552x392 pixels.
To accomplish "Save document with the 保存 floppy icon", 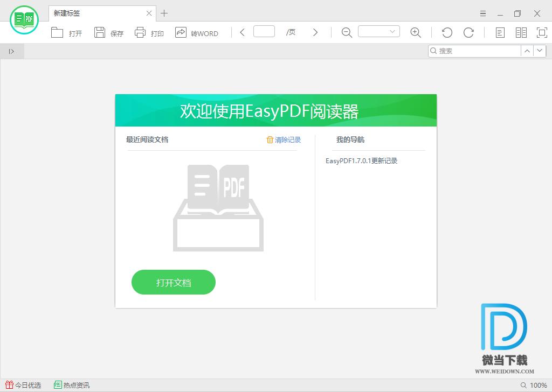I will click(x=100, y=32).
